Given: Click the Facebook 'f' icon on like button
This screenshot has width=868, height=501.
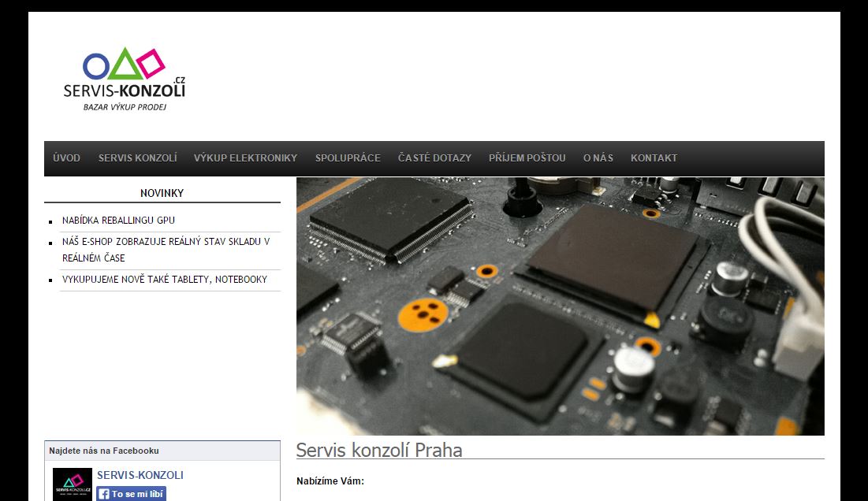Looking at the screenshot, I should tap(103, 494).
